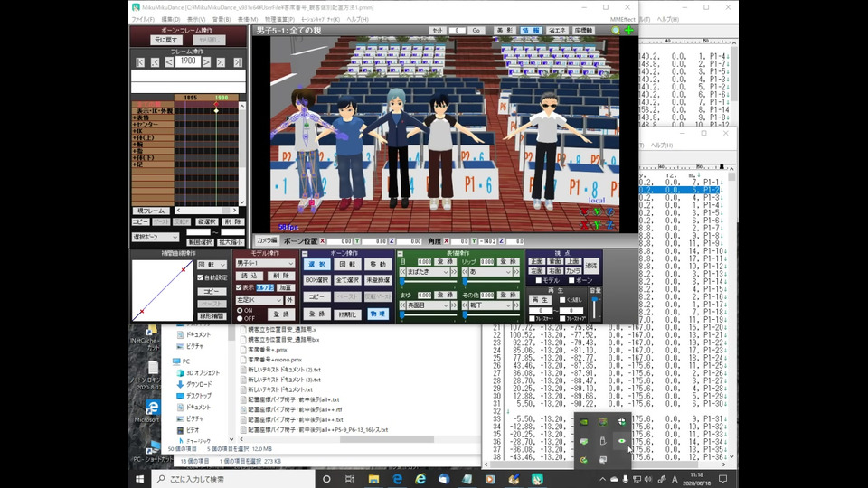Select the IK ON radio button

point(240,310)
